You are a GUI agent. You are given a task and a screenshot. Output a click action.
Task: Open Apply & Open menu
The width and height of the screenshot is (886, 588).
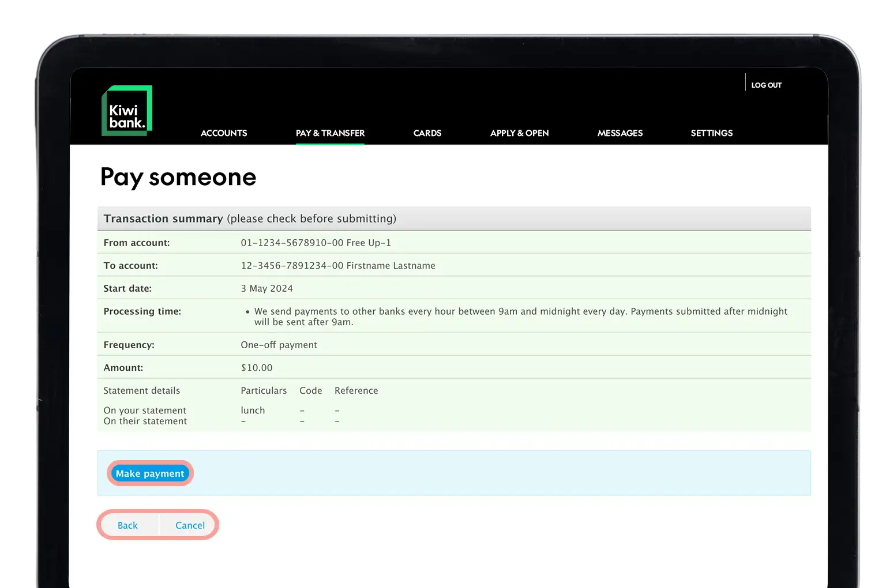519,133
